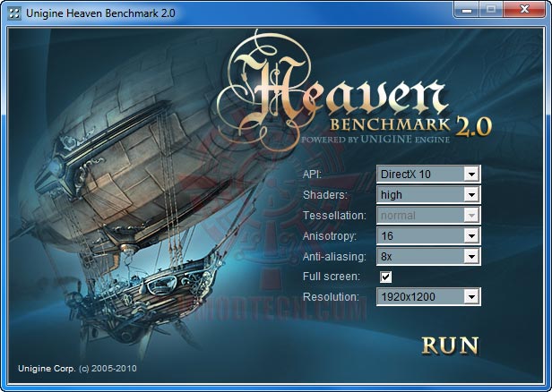The image size is (552, 392).
Task: Click the "Shaders:" label
Action: point(325,194)
